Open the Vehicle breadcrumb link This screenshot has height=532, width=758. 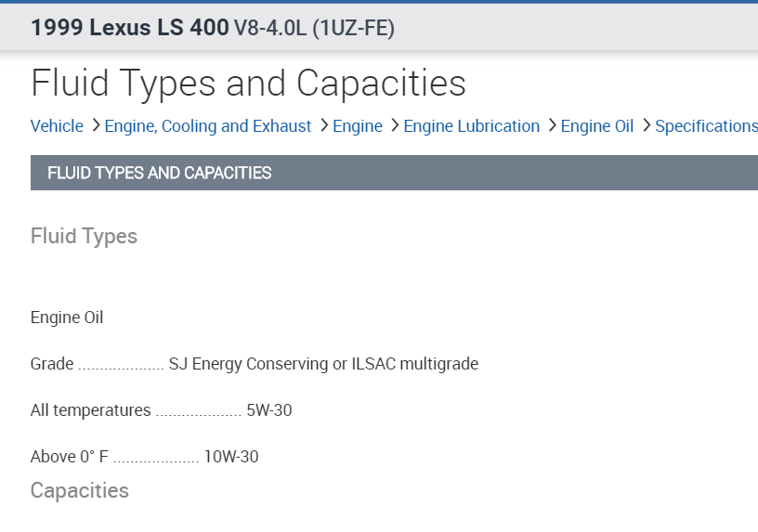point(57,126)
